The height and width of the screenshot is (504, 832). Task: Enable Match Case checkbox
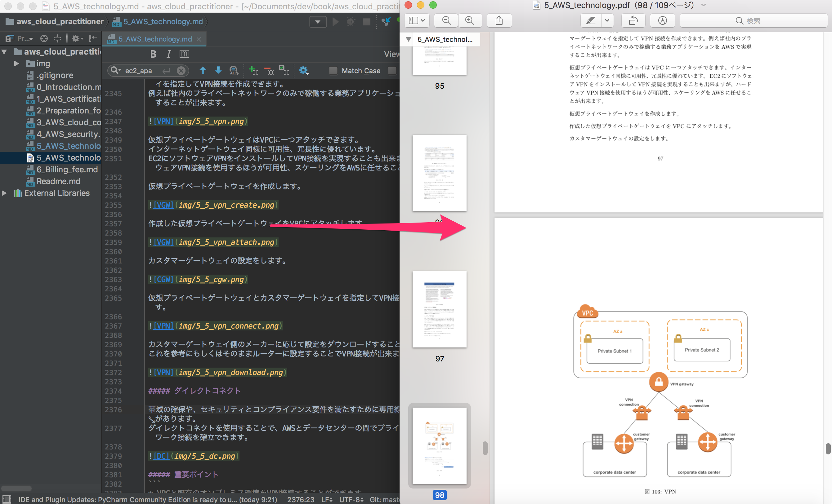pyautogui.click(x=333, y=70)
